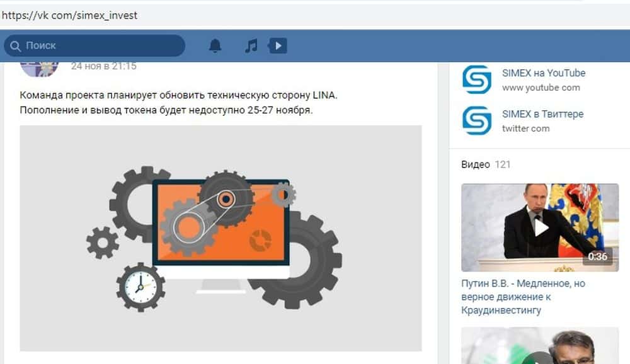Focus the Поиск search field
630x364 pixels.
coord(95,46)
